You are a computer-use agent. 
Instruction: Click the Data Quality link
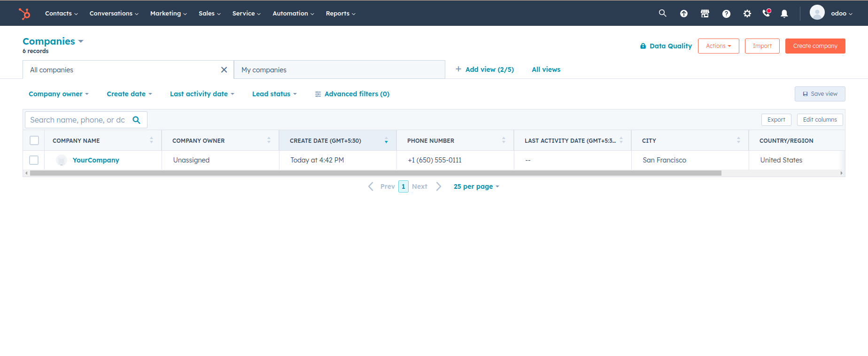pyautogui.click(x=671, y=46)
